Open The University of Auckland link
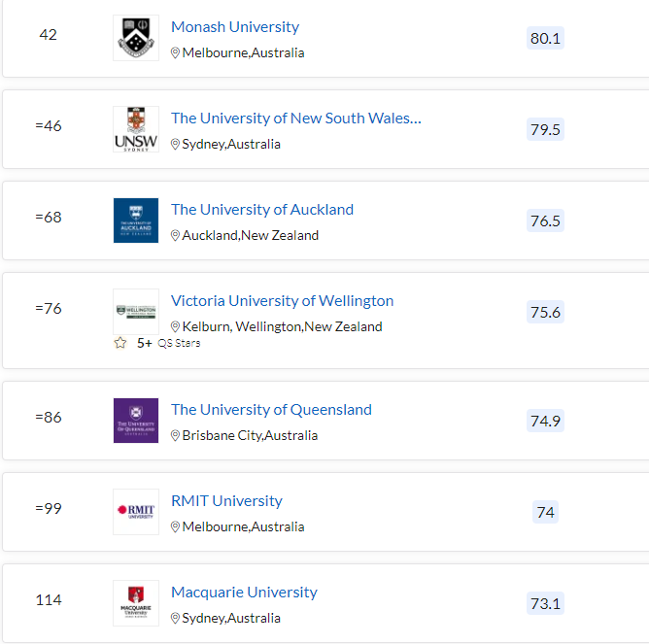649x644 pixels. coord(262,210)
